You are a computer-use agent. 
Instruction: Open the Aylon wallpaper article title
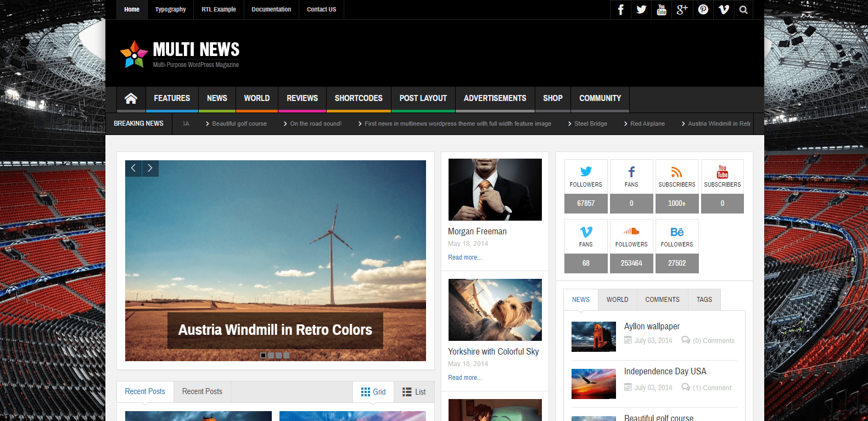pos(652,327)
